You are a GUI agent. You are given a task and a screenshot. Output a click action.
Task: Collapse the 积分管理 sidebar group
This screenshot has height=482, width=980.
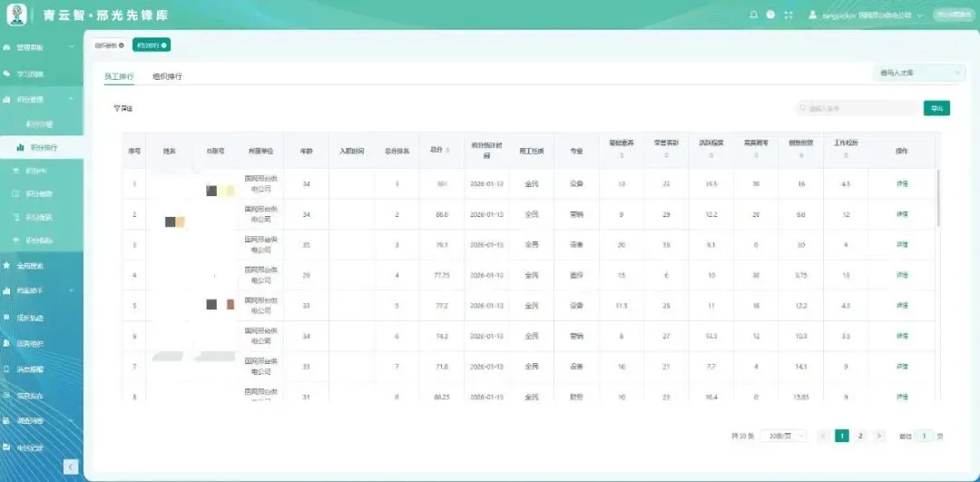72,100
